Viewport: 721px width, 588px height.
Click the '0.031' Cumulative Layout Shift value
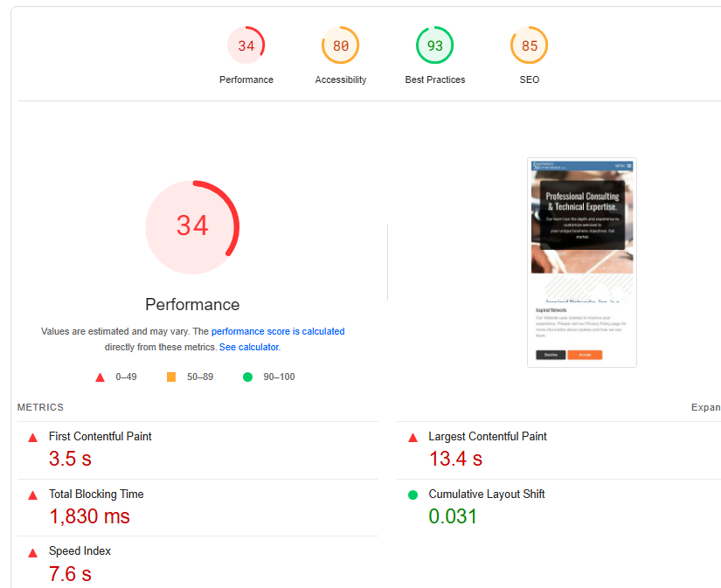tap(453, 516)
